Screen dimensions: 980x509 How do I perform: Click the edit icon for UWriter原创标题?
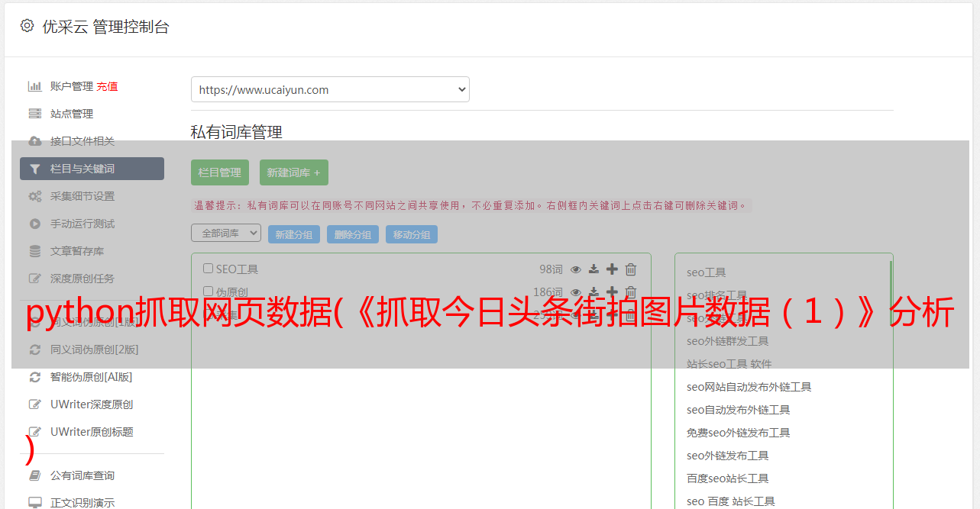point(35,432)
